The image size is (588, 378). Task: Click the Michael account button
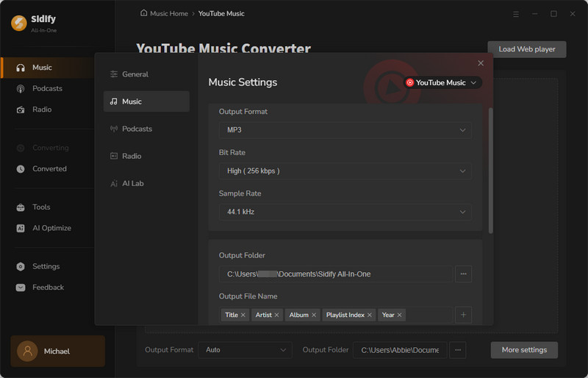tap(58, 351)
